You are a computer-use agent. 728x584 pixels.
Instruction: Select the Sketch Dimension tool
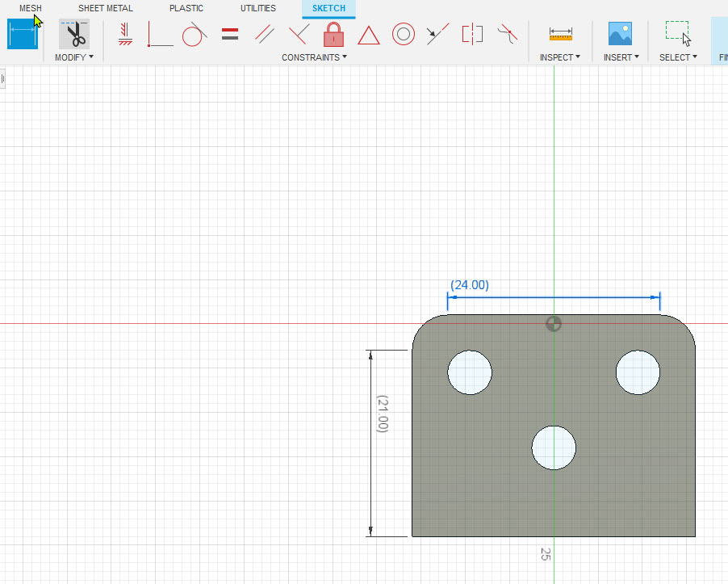tap(22, 34)
